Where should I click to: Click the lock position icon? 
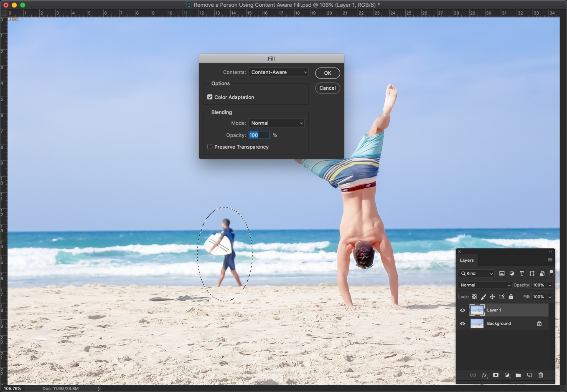point(492,297)
